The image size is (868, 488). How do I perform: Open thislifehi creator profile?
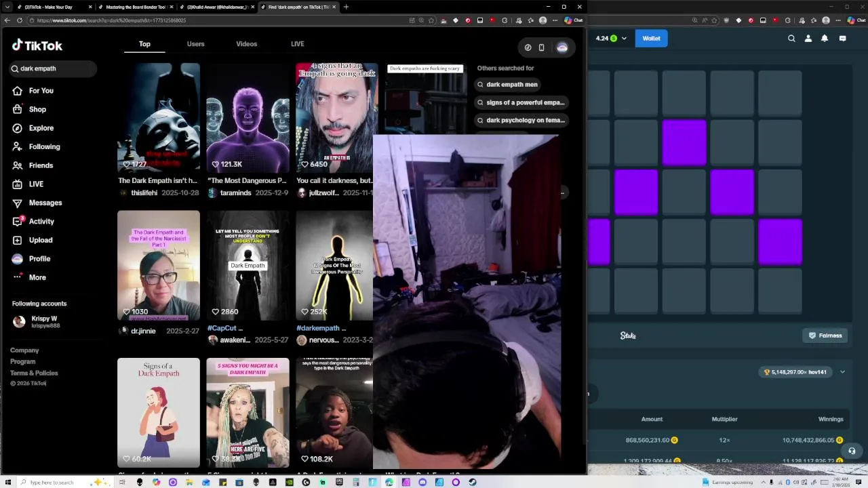coord(144,193)
